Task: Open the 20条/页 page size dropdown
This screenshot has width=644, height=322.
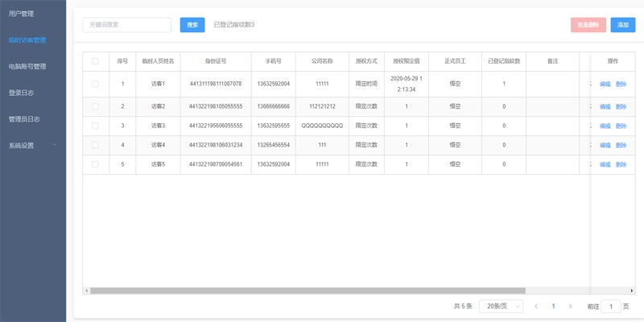Action: coord(501,307)
